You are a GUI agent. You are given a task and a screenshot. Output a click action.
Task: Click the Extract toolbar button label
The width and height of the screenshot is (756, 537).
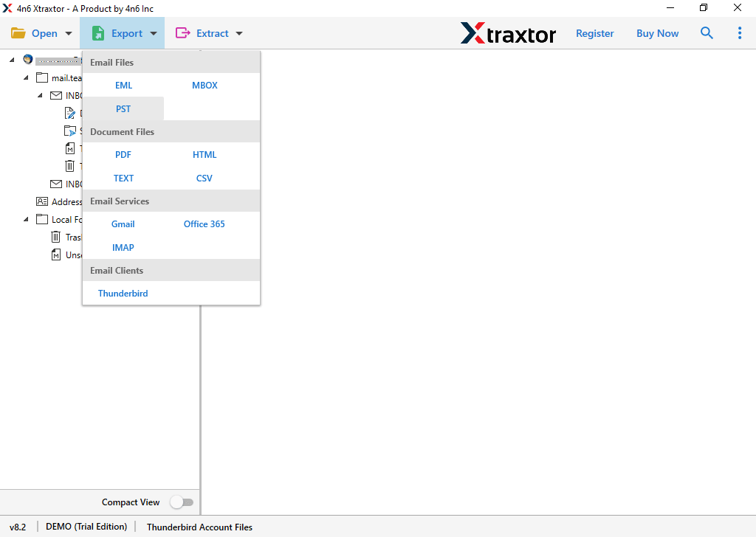click(x=212, y=33)
